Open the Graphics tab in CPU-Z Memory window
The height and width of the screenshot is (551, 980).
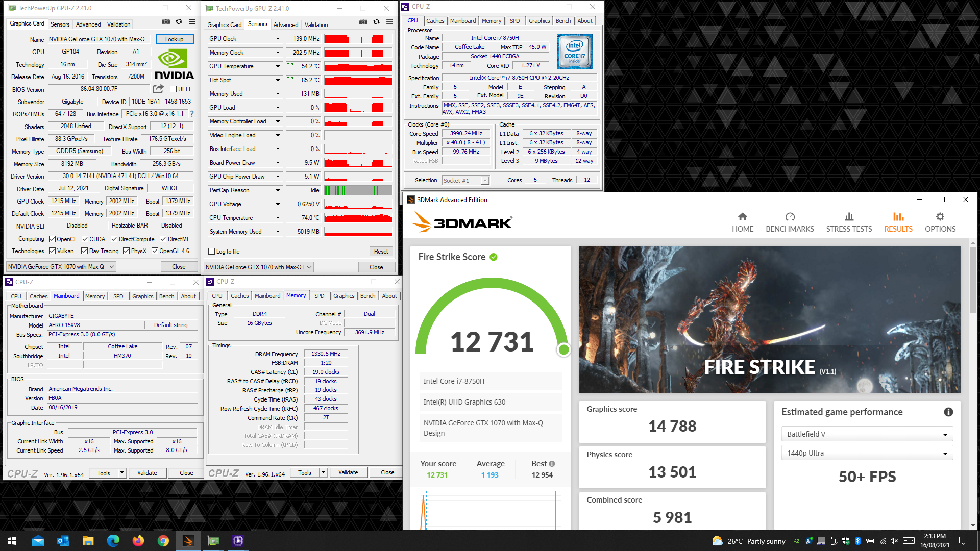[x=344, y=296]
